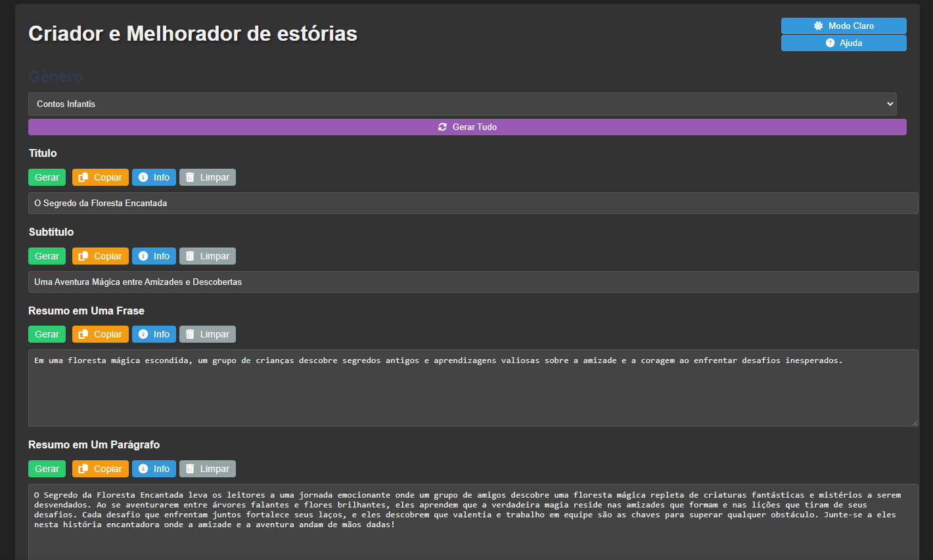Viewport: 933px width, 560px height.
Task: Show Info for Resumo em Um Parágrafo
Action: [x=154, y=469]
